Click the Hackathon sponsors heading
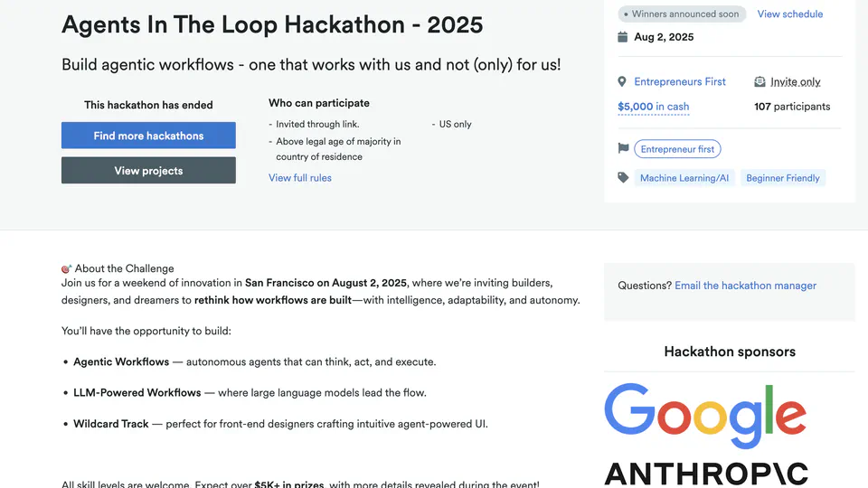868x488 pixels. tap(730, 352)
